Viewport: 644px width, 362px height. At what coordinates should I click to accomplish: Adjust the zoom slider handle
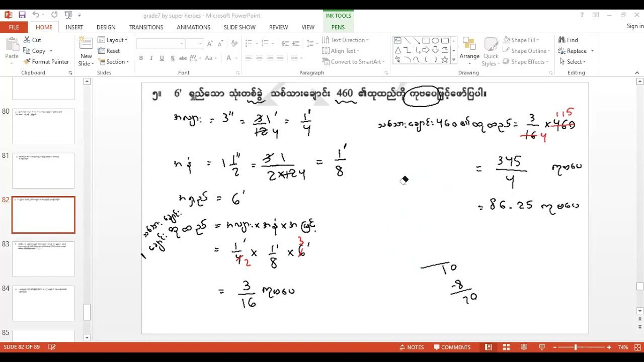point(576,347)
